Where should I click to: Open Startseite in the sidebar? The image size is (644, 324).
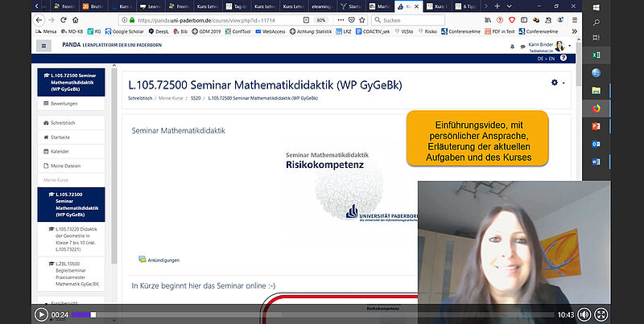point(71,137)
